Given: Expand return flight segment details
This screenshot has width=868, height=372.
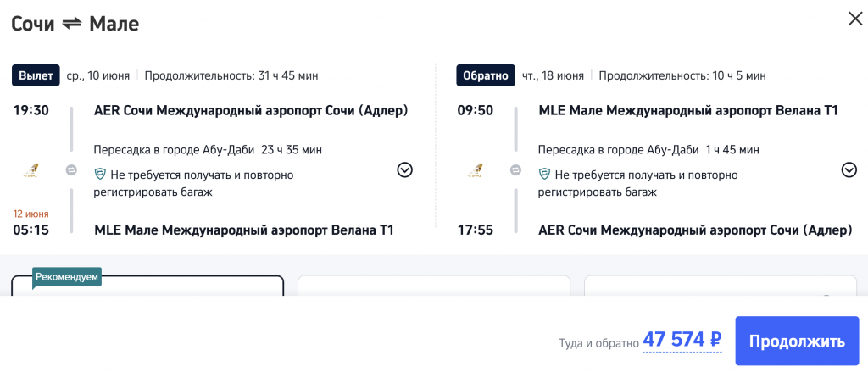Looking at the screenshot, I should click(849, 170).
